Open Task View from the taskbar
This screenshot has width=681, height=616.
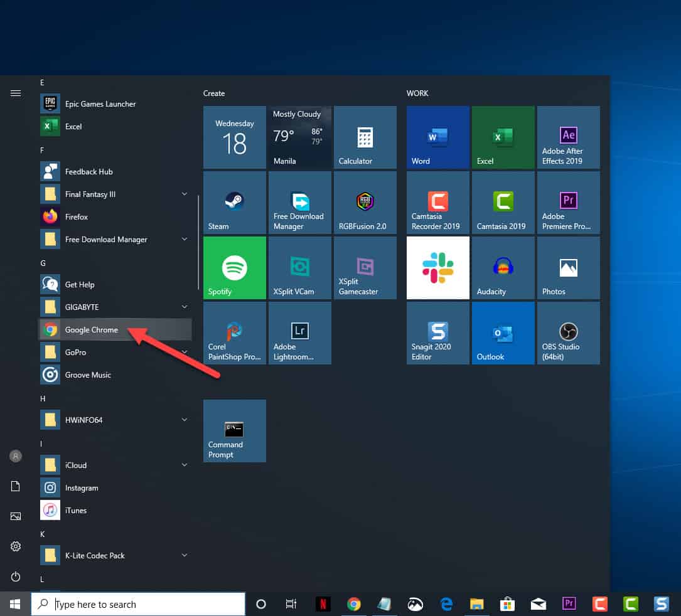291,604
